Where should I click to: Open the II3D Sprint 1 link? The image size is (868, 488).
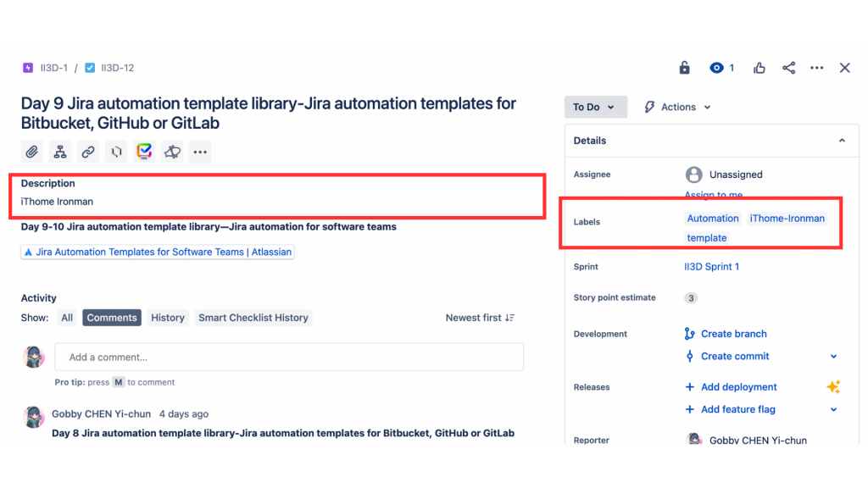click(x=711, y=267)
